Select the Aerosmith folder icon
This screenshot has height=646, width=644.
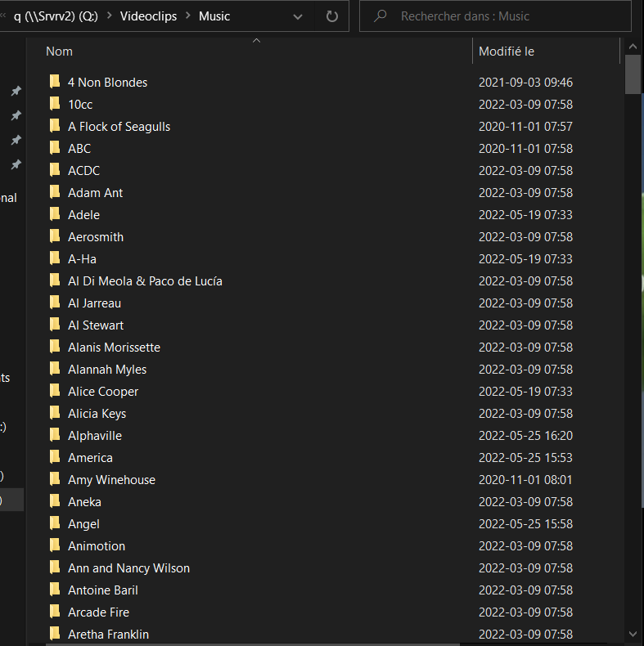pos(55,236)
